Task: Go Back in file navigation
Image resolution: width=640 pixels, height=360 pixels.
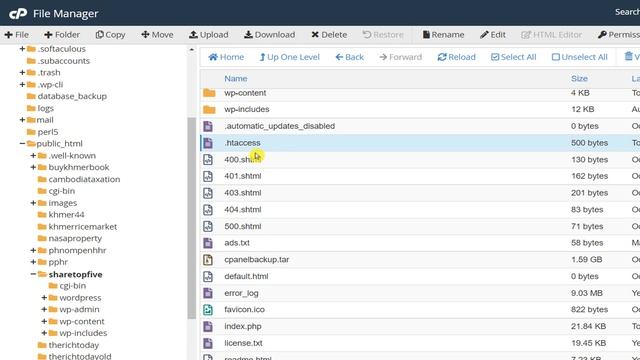Action: pos(349,57)
